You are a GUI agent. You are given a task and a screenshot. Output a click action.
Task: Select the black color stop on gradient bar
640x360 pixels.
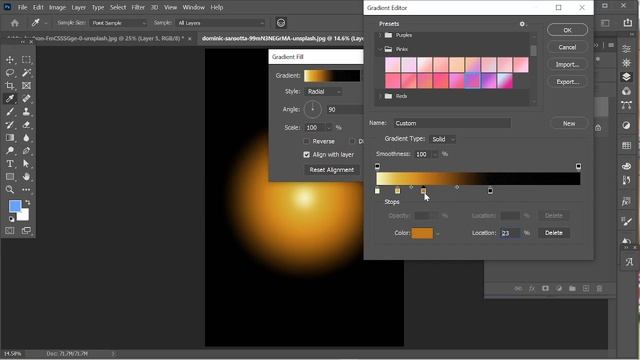coord(490,191)
